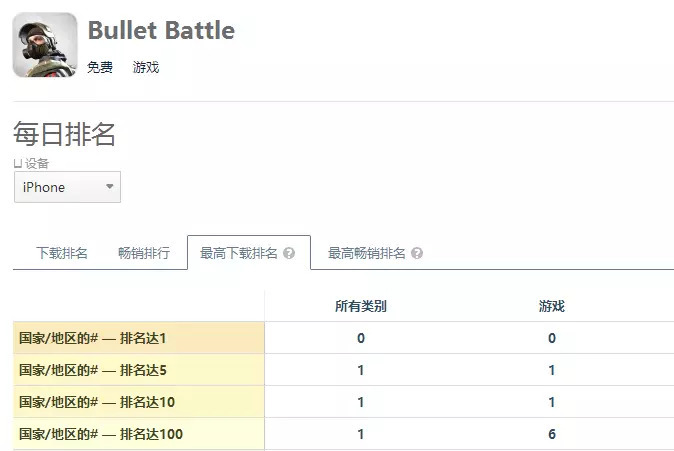Click the dropdown arrow in device selector

pos(110,187)
